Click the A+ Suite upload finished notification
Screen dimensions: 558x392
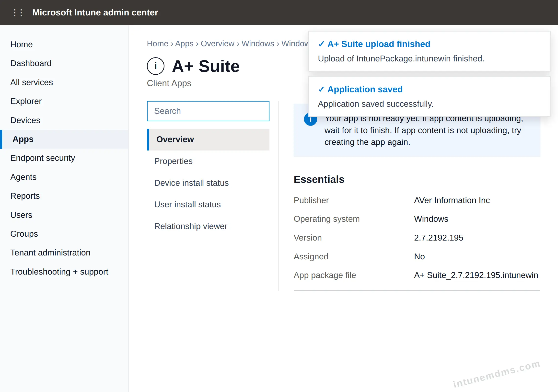tap(429, 51)
